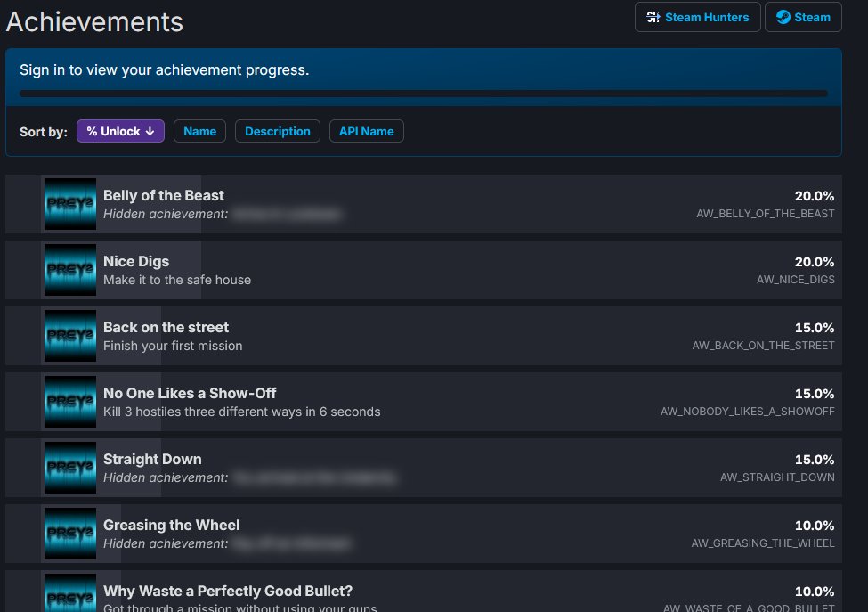Screen dimensions: 868x612
Task: Click the AW_GREASING_THE_WHEEL API name
Action: click(x=762, y=543)
